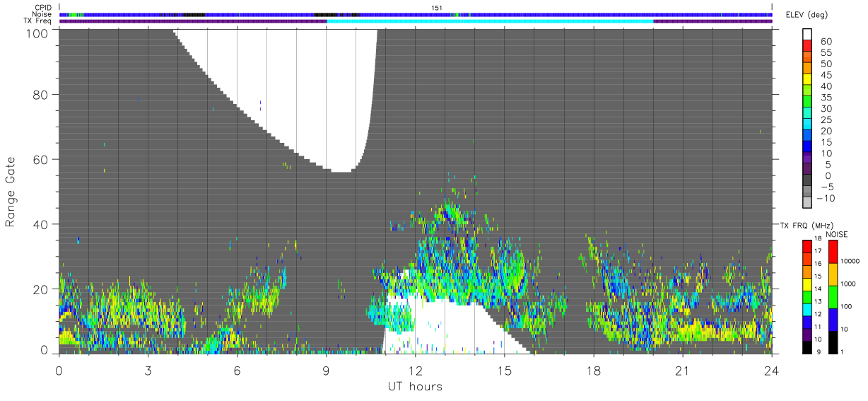
Task: Select the cyan segment of TX FRQ color bar
Action: (x=807, y=308)
